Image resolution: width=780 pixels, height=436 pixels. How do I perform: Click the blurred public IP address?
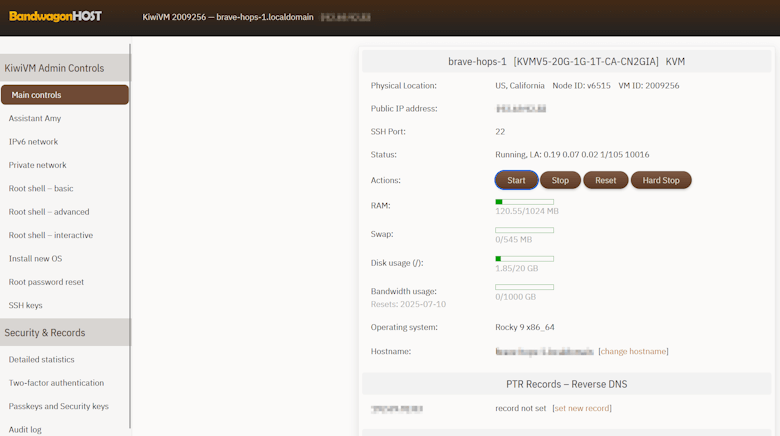point(521,109)
